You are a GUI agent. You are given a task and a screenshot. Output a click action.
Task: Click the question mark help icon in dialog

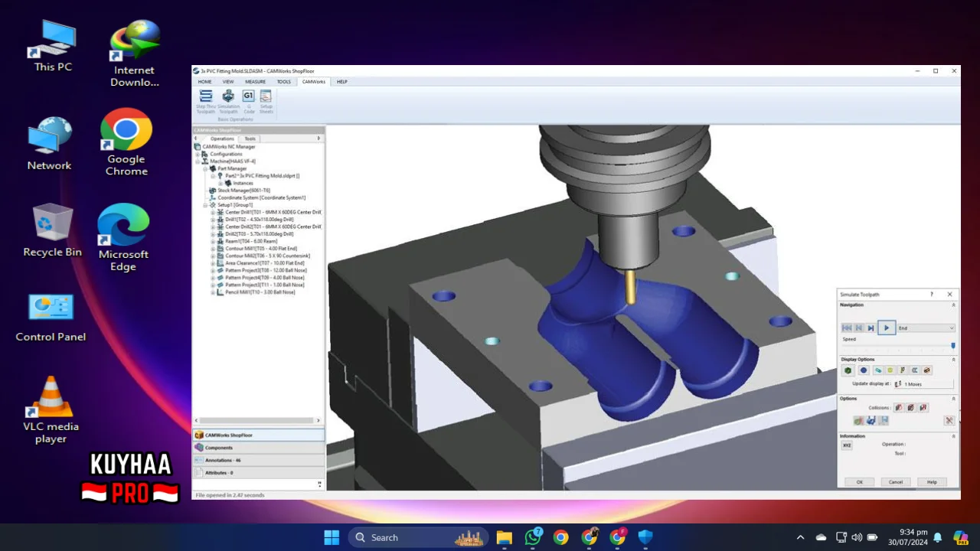932,294
